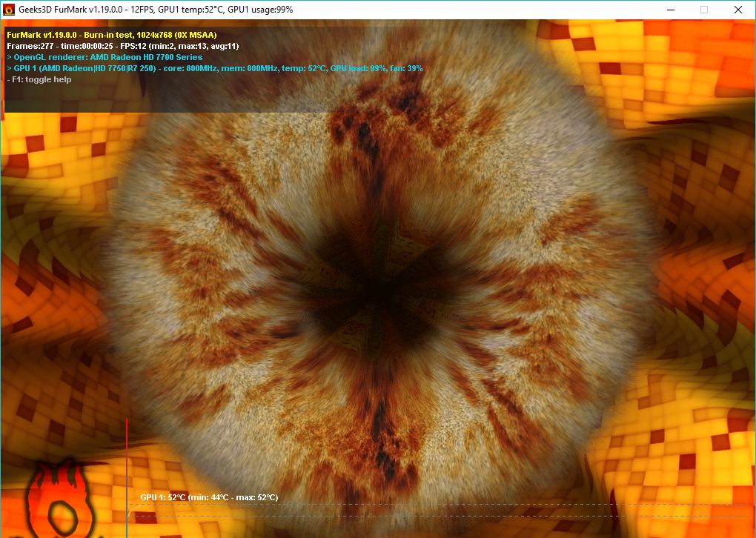Click the 'GPU 1: 52°C' graph label
Screen dimensions: 756x538
click(164, 497)
